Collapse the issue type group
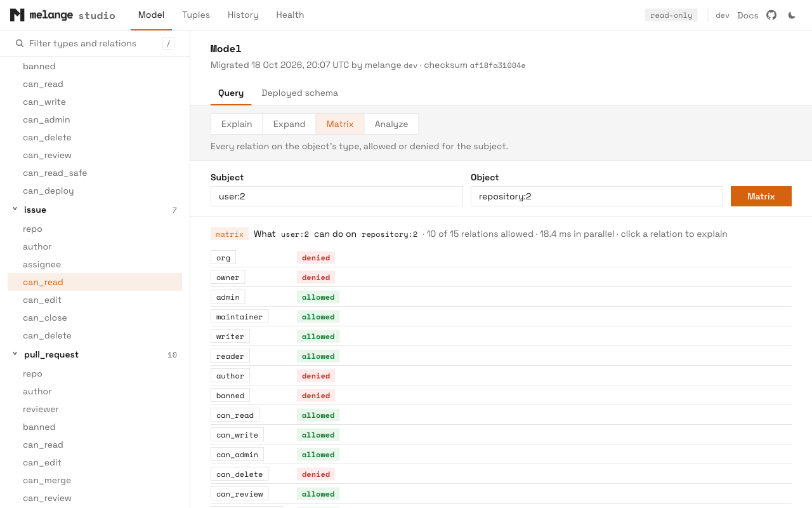812x508 pixels. coord(15,210)
